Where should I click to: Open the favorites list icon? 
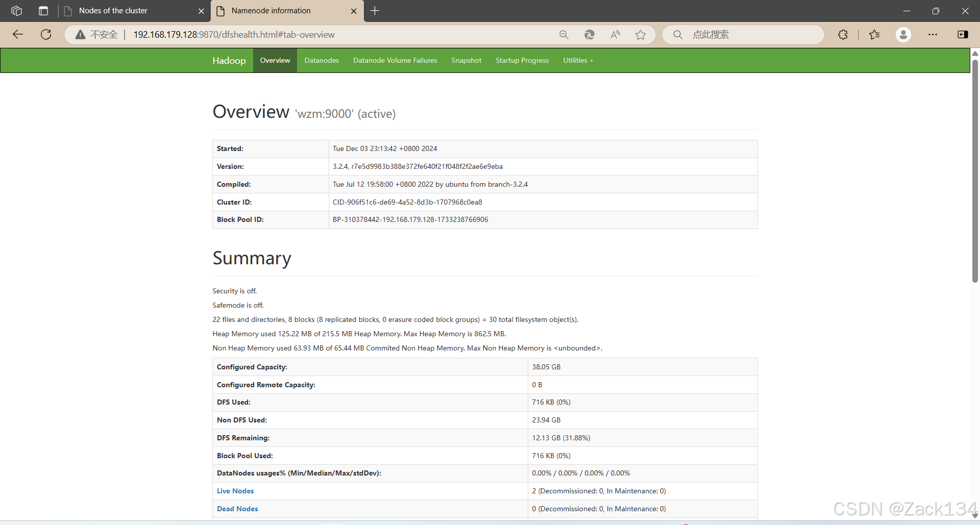874,35
